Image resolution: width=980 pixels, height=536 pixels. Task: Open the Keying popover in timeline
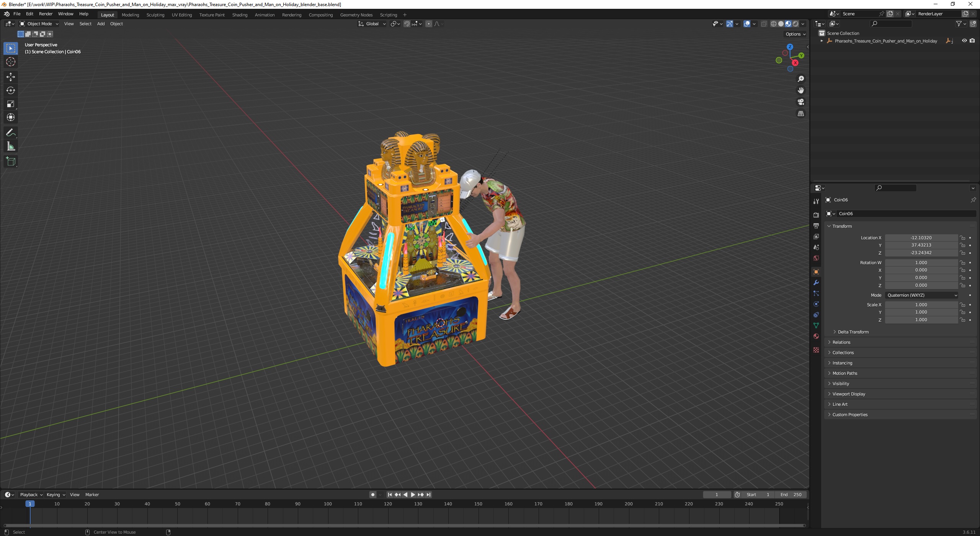(56, 495)
